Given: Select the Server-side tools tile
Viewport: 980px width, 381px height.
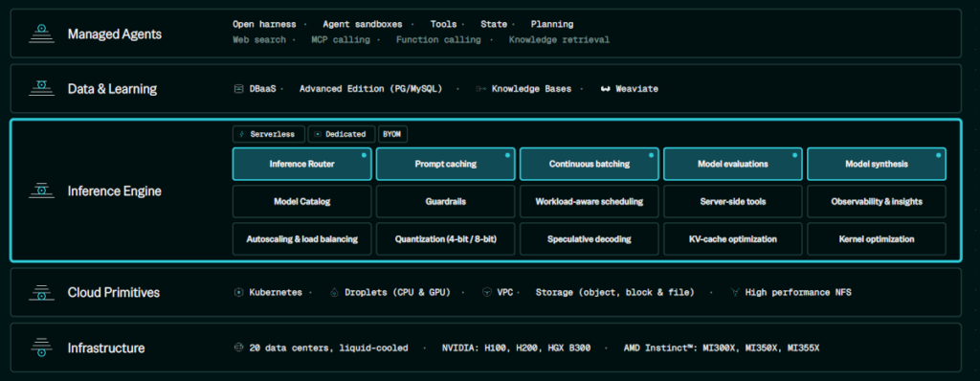Looking at the screenshot, I should point(732,201).
